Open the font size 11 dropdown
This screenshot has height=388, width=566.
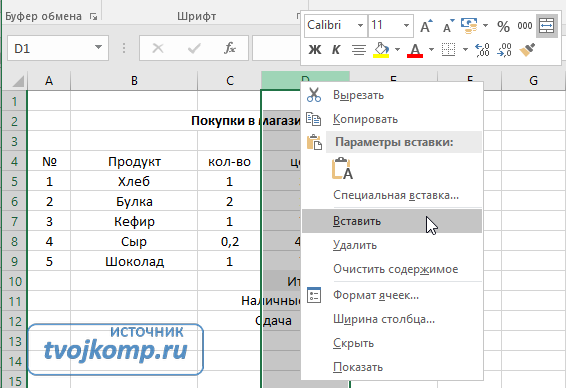(406, 26)
